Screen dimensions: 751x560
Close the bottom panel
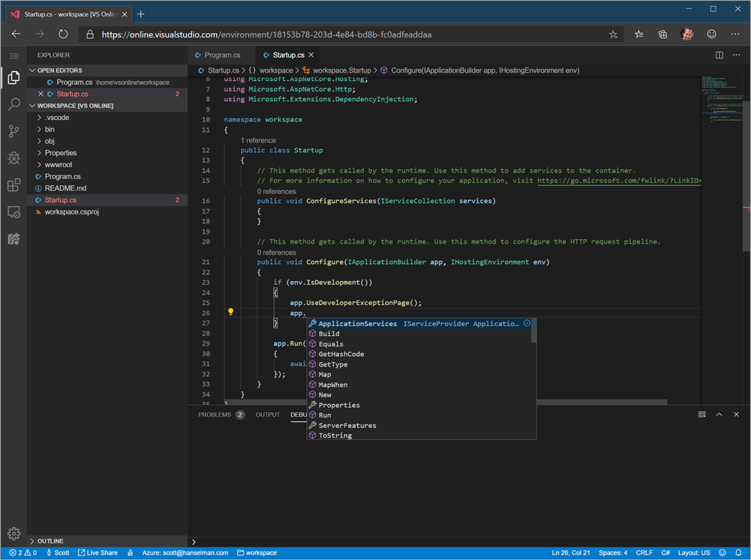pyautogui.click(x=736, y=415)
